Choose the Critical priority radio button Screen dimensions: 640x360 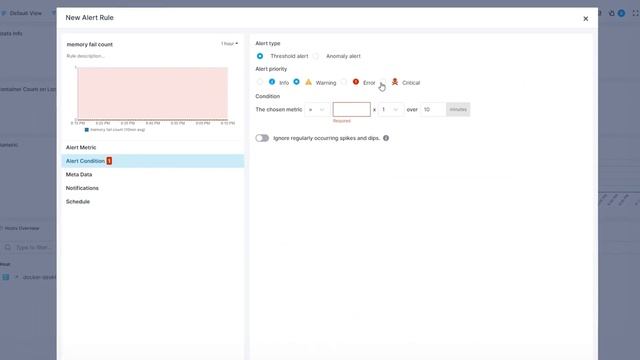[383, 82]
